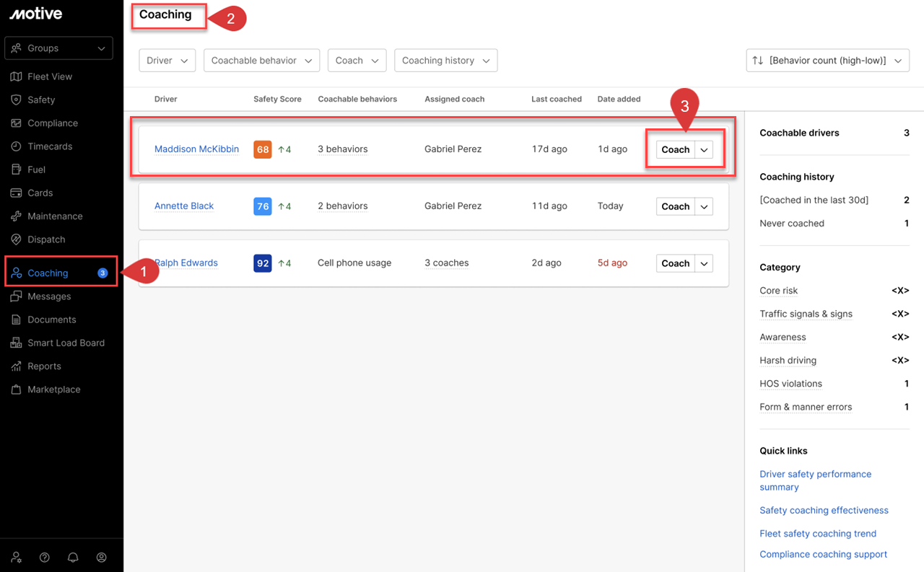Click the Motive logo
Image resolution: width=924 pixels, height=572 pixels.
tap(35, 14)
